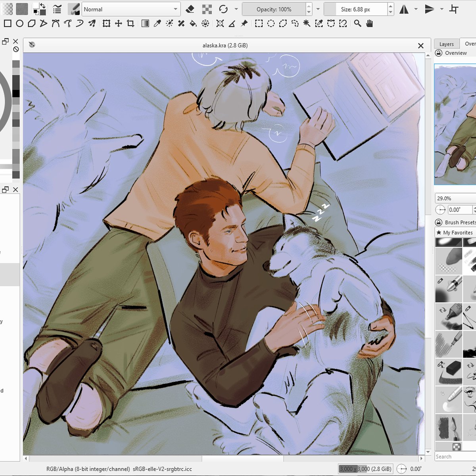Select the Colorize mask tool
Image resolution: width=476 pixels, height=476 pixels.
coord(169,24)
